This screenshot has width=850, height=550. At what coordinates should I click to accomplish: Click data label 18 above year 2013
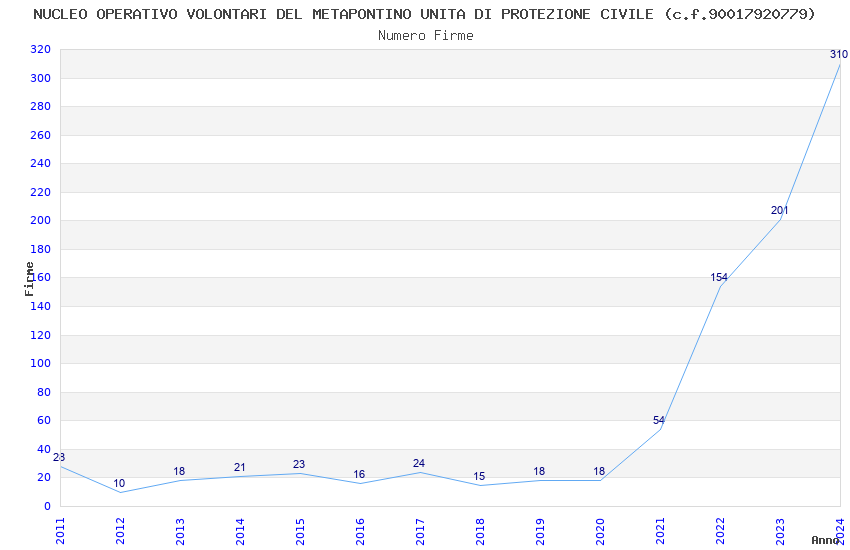(179, 471)
